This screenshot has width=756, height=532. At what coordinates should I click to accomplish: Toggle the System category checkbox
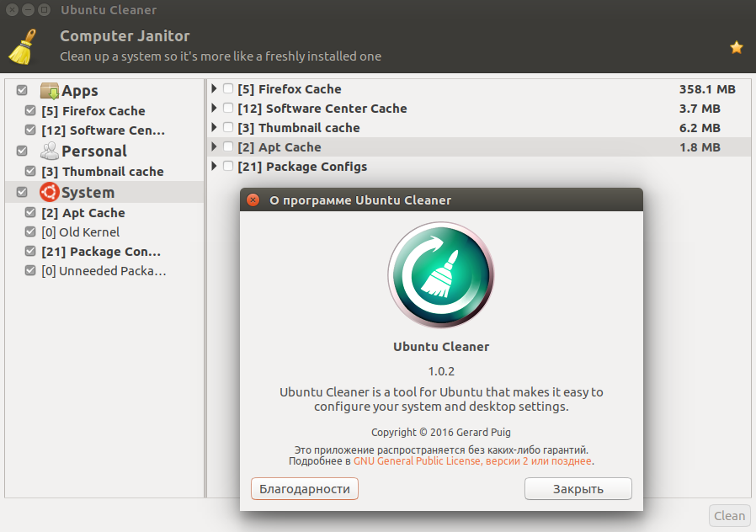[x=22, y=192]
